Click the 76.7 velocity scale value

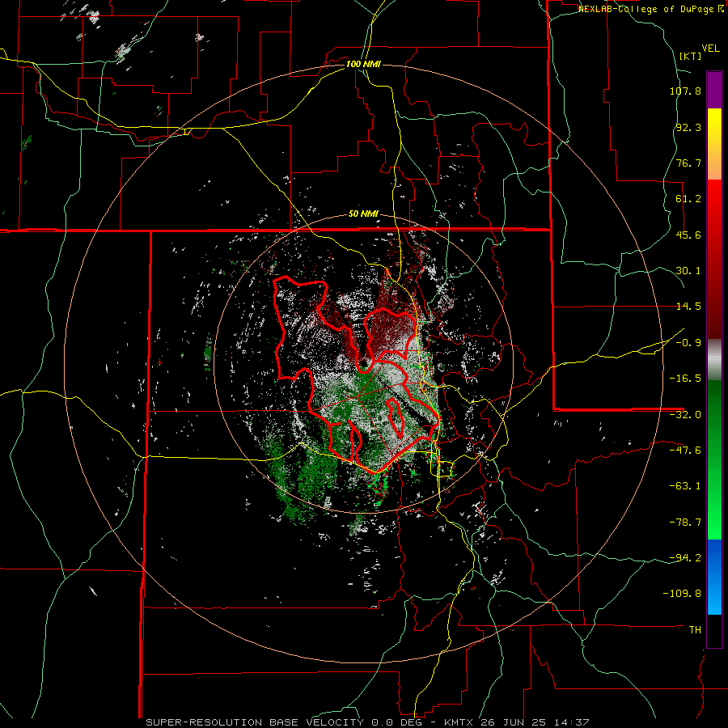click(688, 163)
